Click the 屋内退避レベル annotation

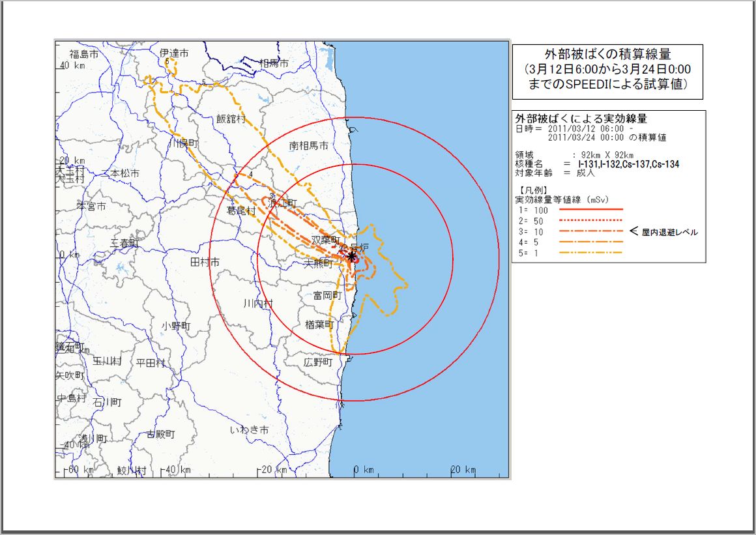(670, 232)
